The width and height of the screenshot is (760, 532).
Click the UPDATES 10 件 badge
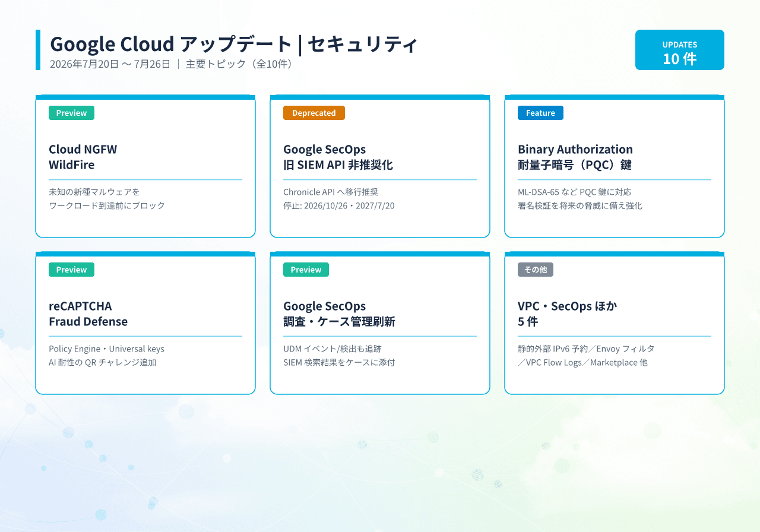[680, 50]
